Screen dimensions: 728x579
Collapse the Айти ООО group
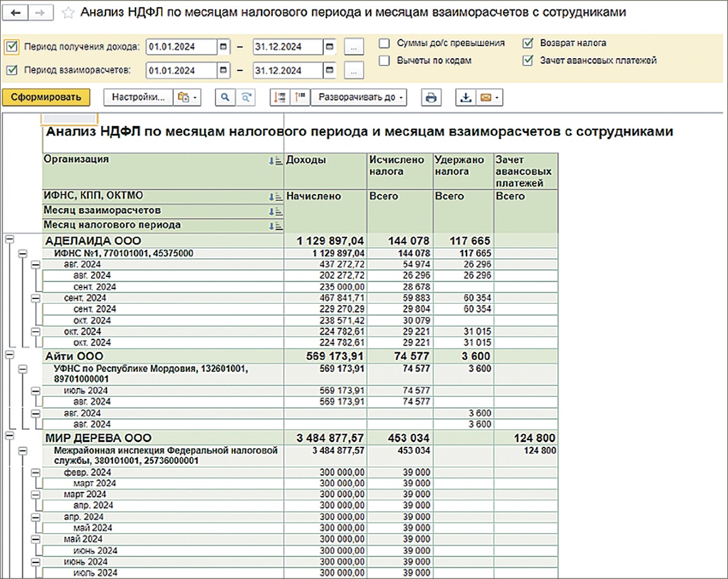(9, 355)
